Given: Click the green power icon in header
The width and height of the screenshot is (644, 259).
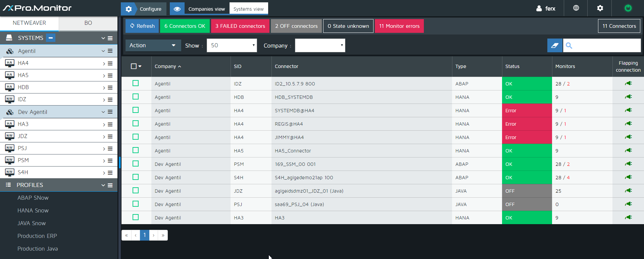Looking at the screenshot, I should (628, 8).
